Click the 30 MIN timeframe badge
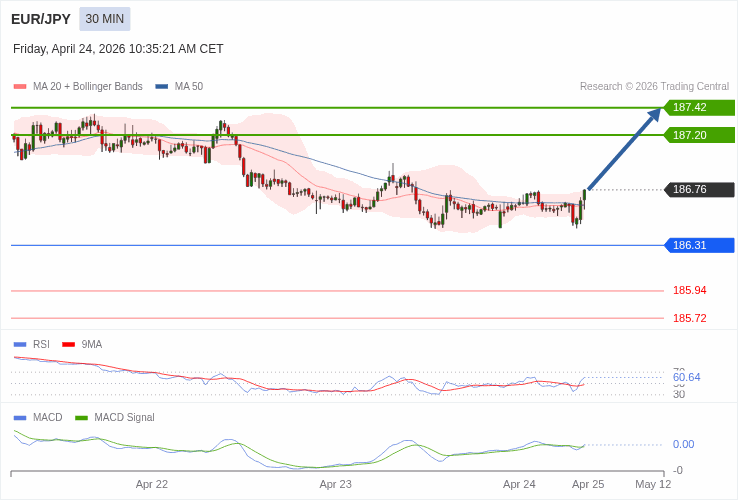The height and width of the screenshot is (500, 738). pos(104,19)
